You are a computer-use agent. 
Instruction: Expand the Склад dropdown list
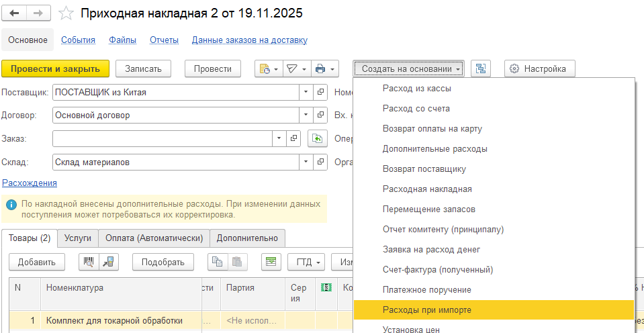(x=306, y=162)
